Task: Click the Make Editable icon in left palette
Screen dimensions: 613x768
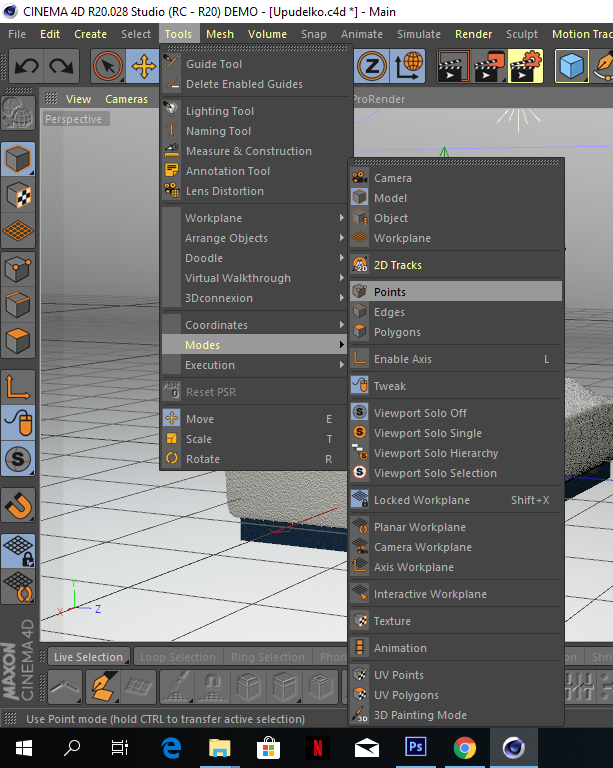Action: (x=18, y=113)
